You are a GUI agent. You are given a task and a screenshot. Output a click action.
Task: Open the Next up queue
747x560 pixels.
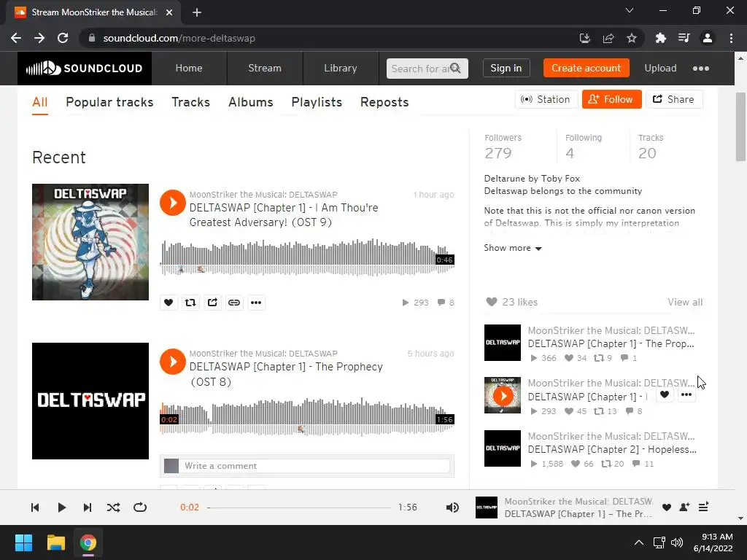coord(704,507)
